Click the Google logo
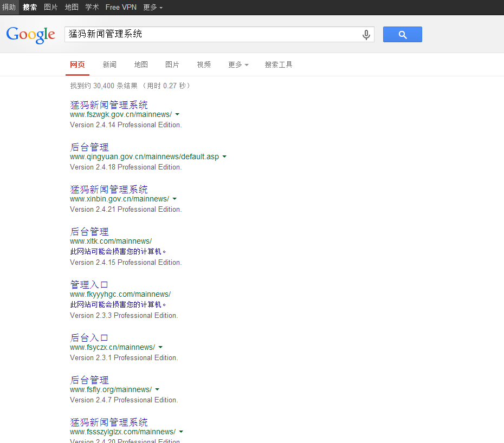This screenshot has height=443, width=504. (x=30, y=35)
